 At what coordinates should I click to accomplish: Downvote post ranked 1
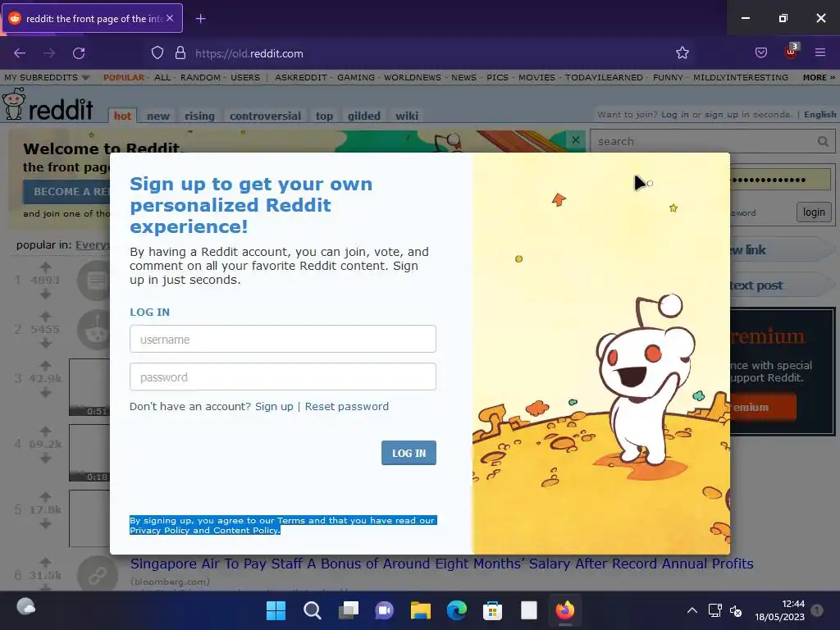46,294
